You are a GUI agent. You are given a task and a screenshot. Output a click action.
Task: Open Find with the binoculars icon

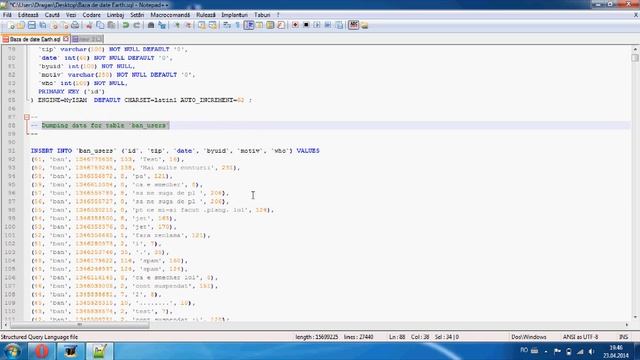tap(151, 25)
